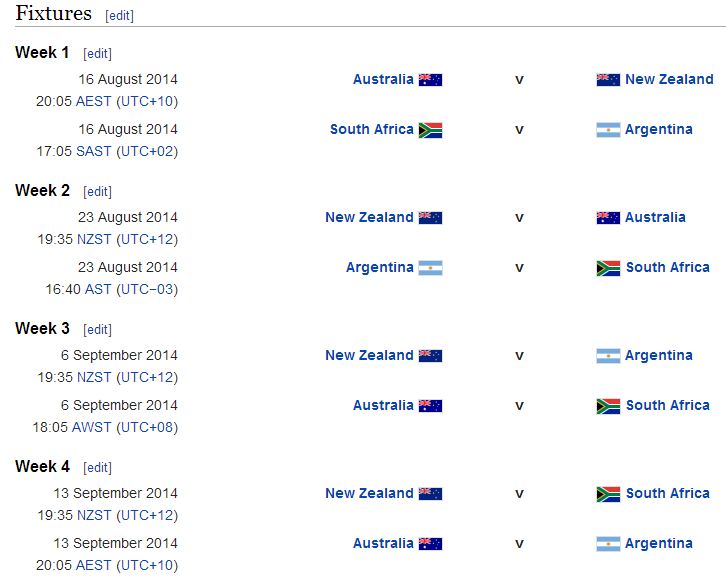Click New Zealand flag in 16 August fixture
This screenshot has width=726, height=586.
[608, 80]
